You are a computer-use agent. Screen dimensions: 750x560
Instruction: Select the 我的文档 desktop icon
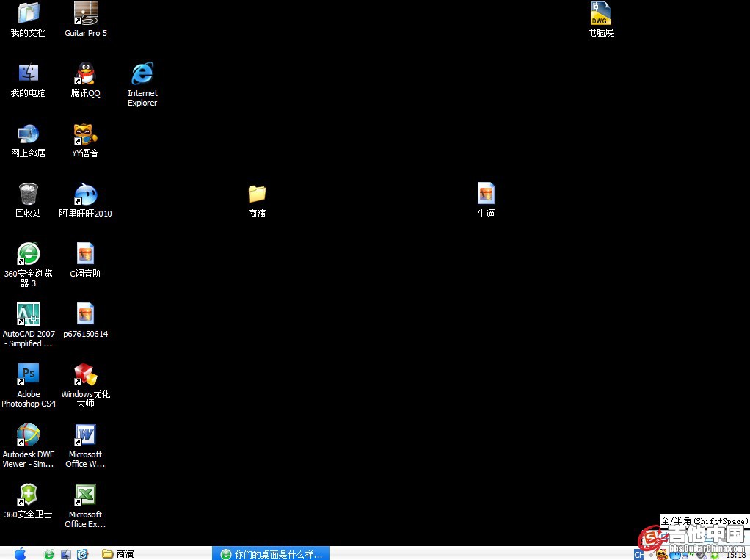[x=28, y=20]
